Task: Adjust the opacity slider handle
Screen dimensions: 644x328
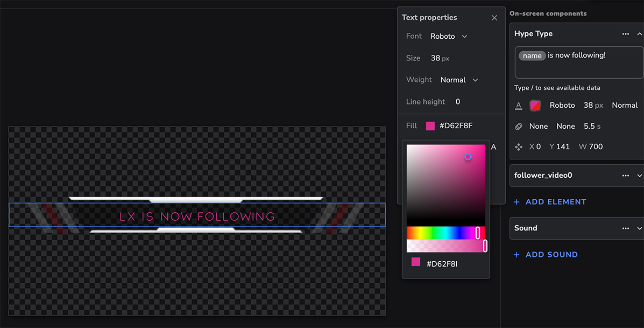Action: click(485, 246)
